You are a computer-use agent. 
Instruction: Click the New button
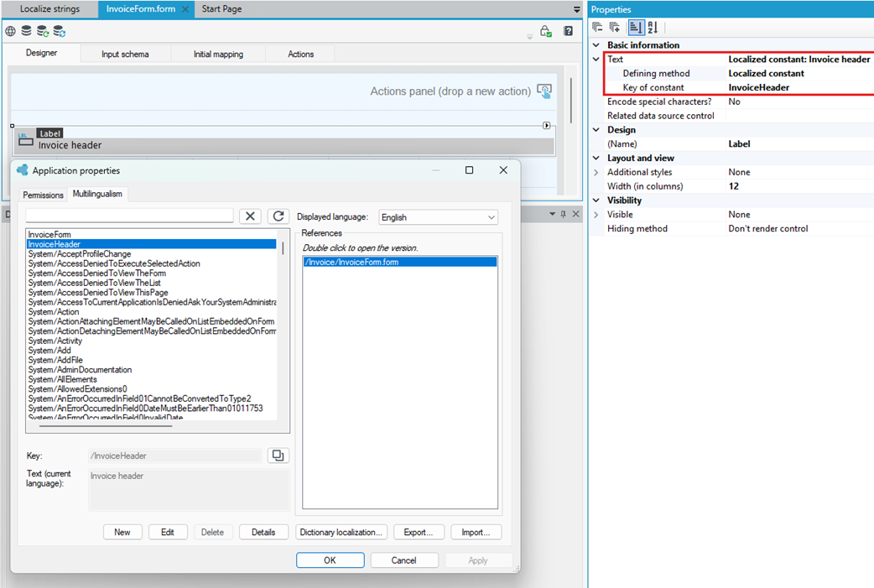(122, 533)
